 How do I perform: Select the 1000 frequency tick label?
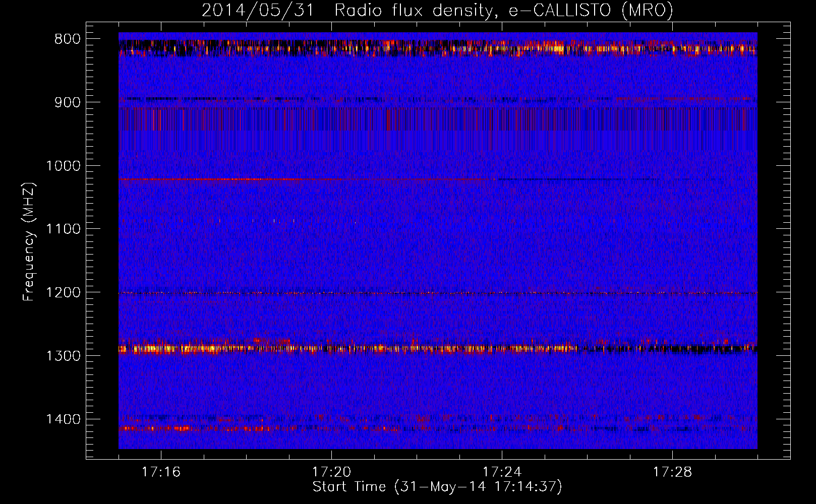(x=63, y=166)
